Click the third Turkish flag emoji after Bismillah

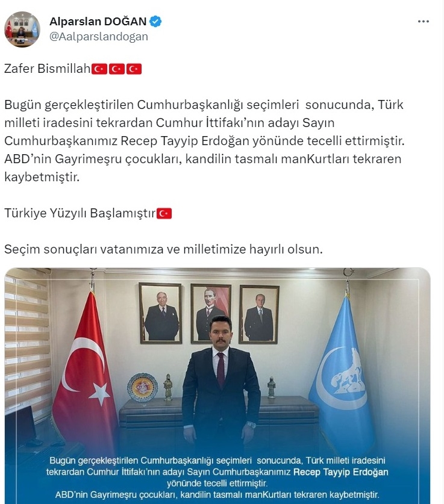pyautogui.click(x=134, y=69)
